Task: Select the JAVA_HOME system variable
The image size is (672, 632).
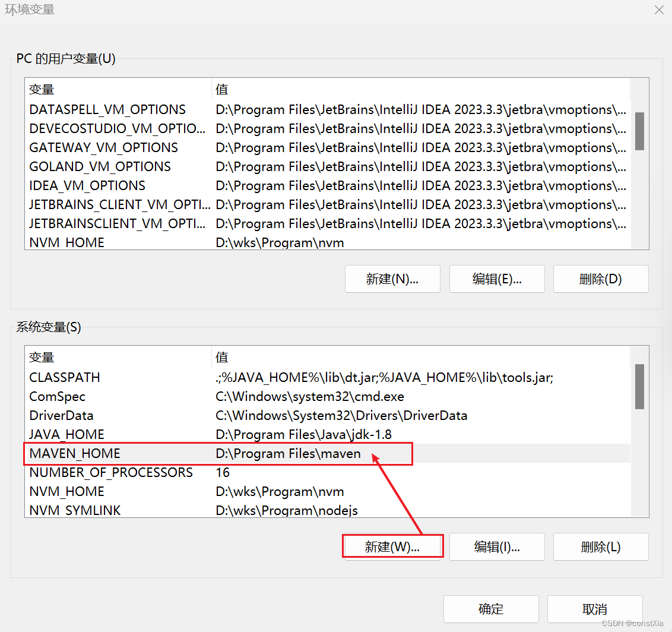Action: [328, 434]
